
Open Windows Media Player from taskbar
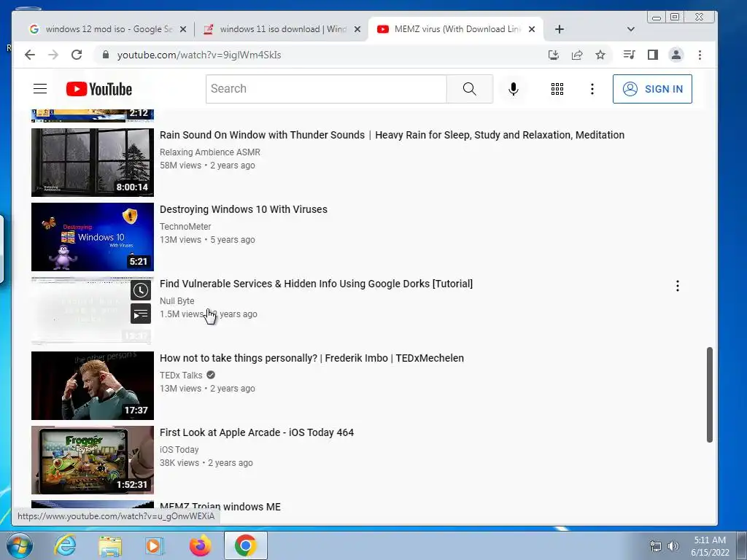155,545
